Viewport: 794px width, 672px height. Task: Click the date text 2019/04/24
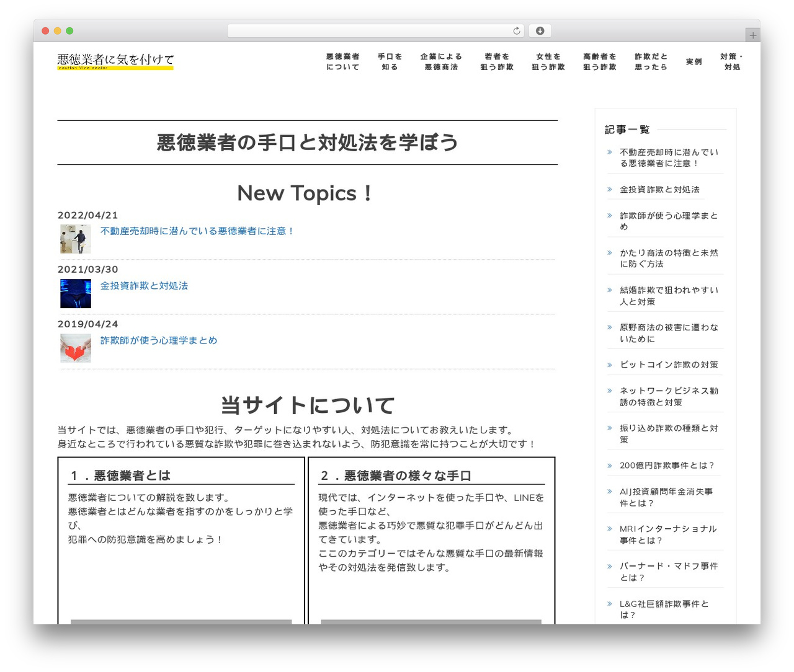pos(87,324)
